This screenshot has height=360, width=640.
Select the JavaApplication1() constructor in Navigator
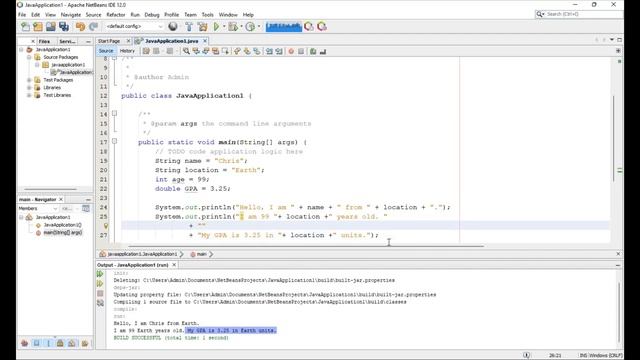click(x=62, y=225)
